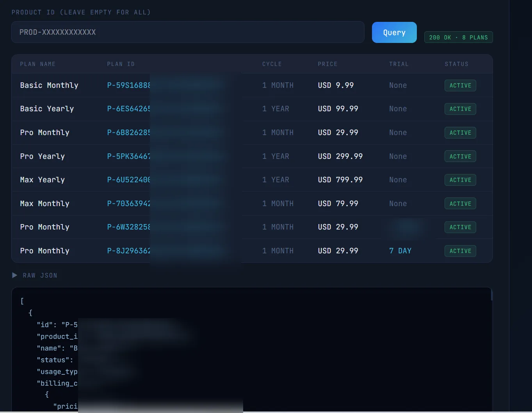This screenshot has width=532, height=413.
Task: Open plan ID link starting with P-6B826285
Action: [129, 133]
